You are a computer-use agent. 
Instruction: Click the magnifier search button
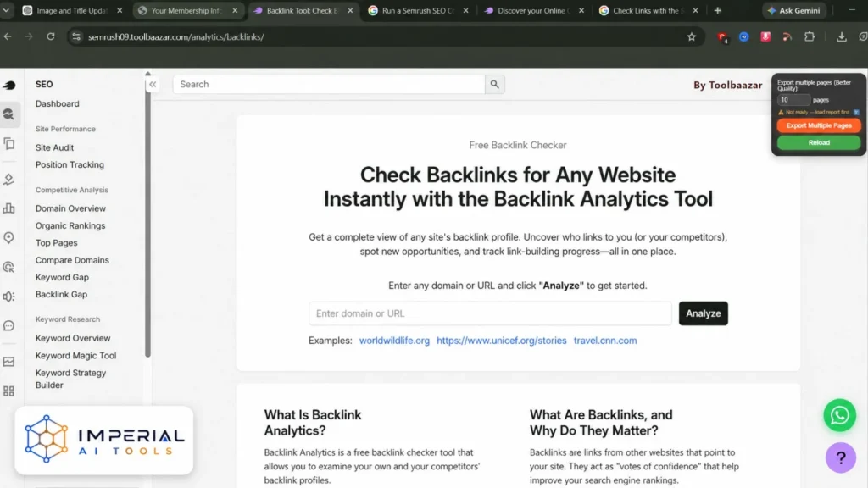(x=494, y=84)
